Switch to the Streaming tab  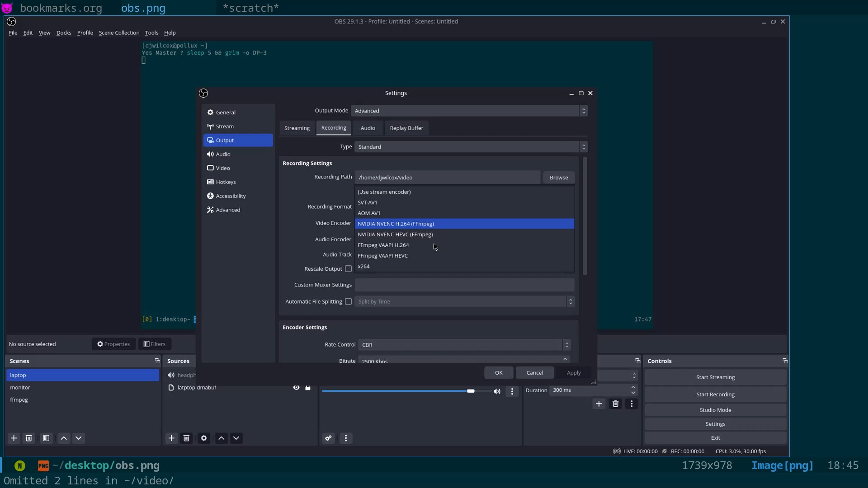pos(297,128)
